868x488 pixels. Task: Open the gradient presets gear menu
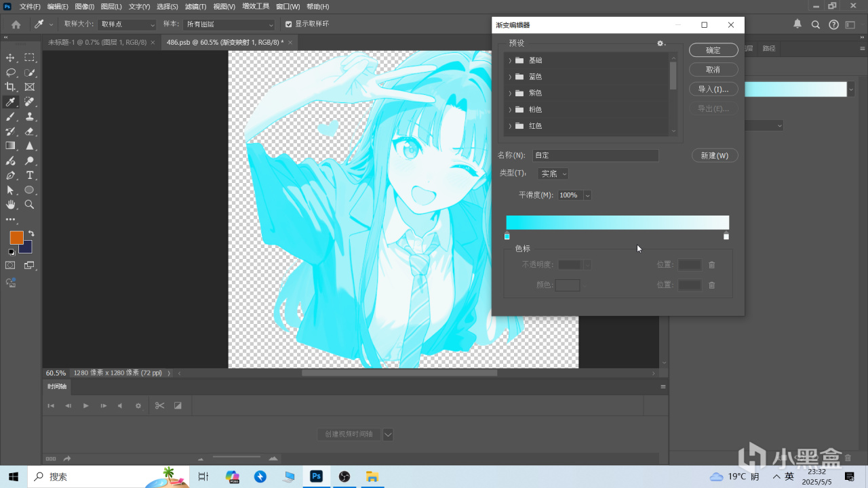(660, 43)
